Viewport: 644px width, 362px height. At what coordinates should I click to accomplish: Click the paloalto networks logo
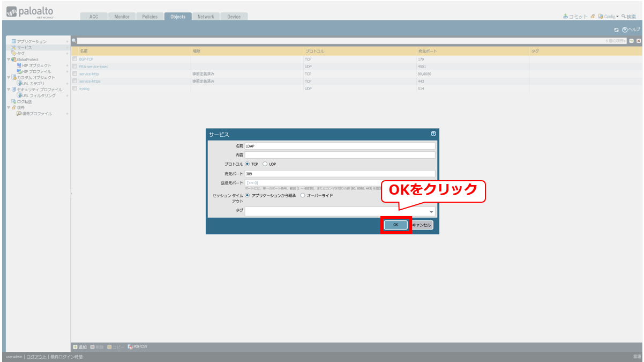29,12
